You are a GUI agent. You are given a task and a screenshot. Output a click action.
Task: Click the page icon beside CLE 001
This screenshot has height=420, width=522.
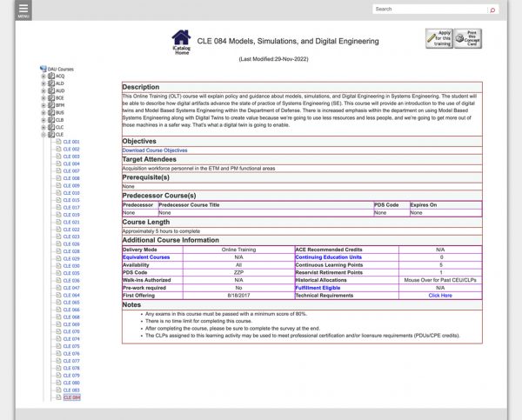click(58, 142)
